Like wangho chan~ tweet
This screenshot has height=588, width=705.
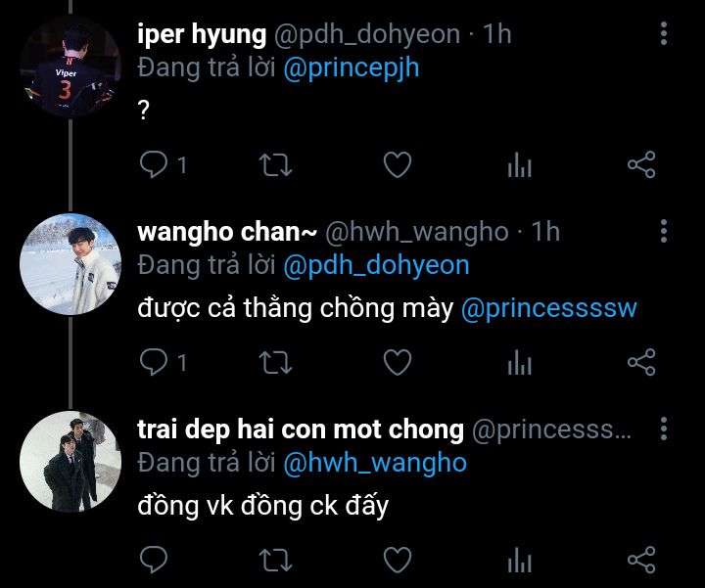click(x=398, y=362)
